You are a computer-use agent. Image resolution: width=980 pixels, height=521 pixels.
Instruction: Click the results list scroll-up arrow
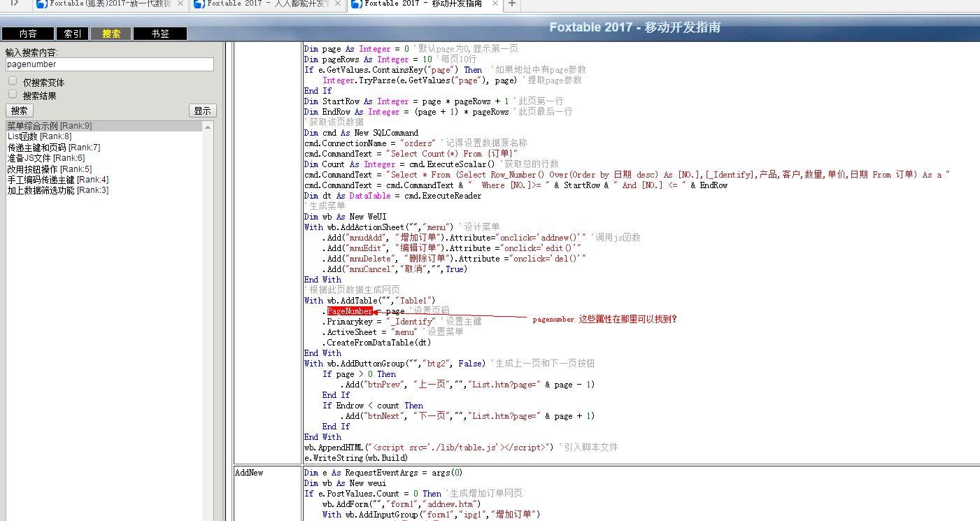[x=208, y=127]
